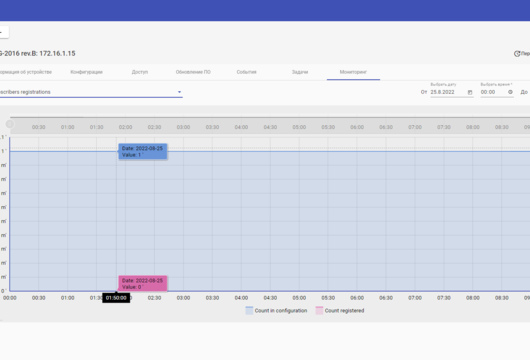Open the subscribers registrations metric selector
The height and width of the screenshot is (360, 530).
(x=91, y=92)
